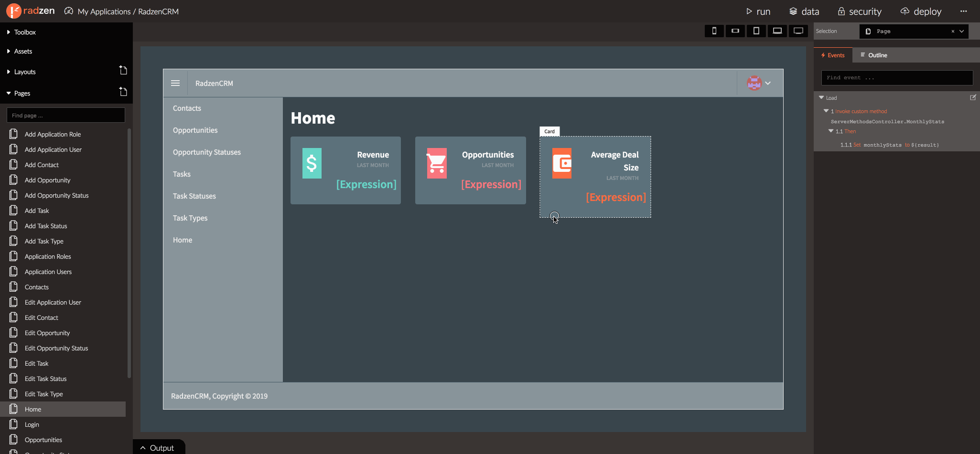
Task: Click the Radzen logo icon
Action: [x=13, y=11]
